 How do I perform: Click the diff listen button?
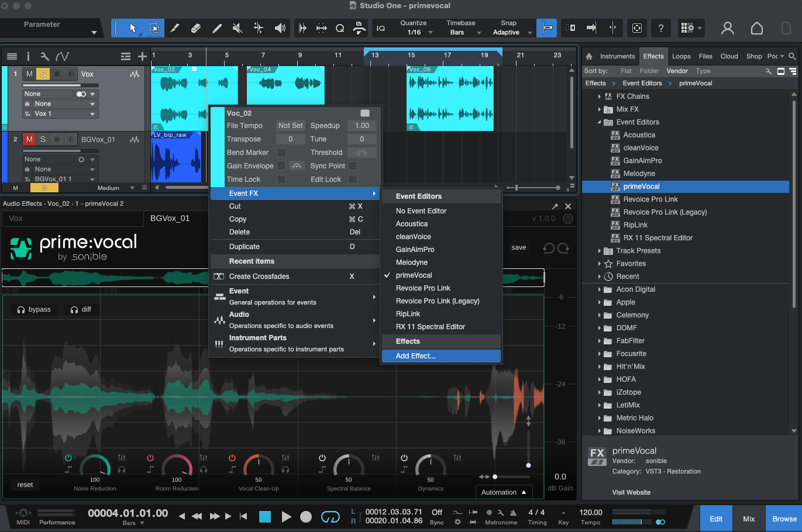point(81,309)
